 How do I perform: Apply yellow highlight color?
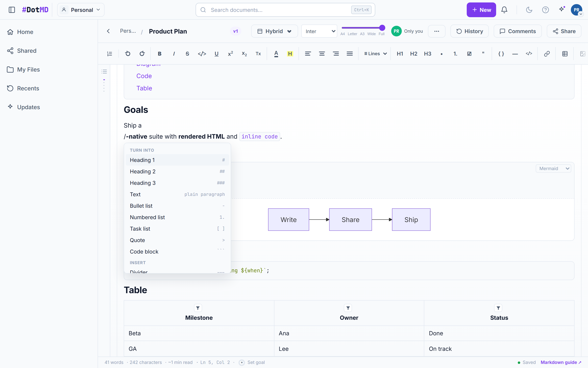[x=290, y=54]
